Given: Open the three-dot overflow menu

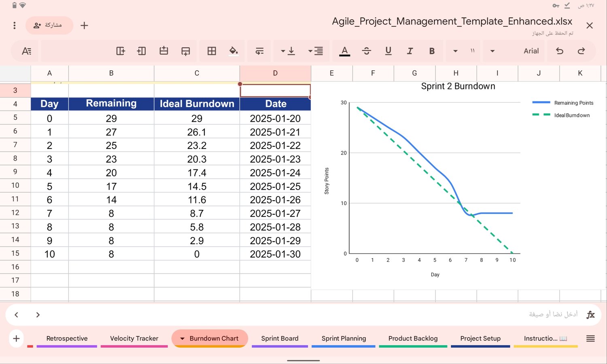Looking at the screenshot, I should click(15, 25).
